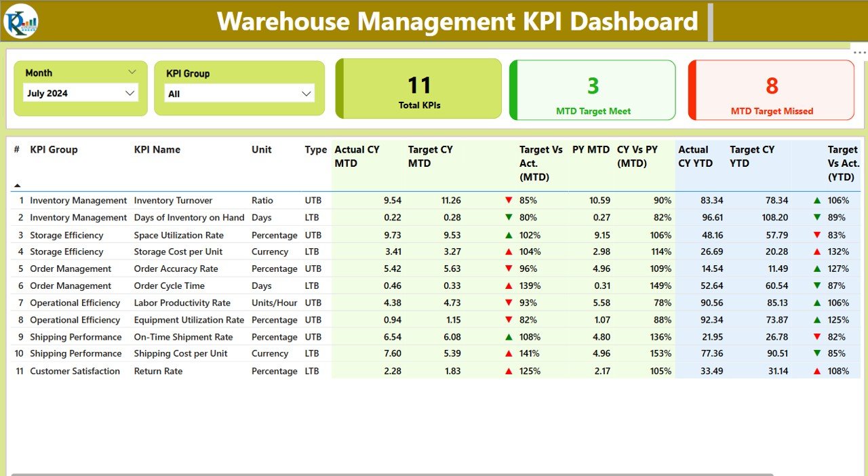Viewport: 868px width, 476px height.
Task: Select the Order Accuracy Rate cell
Action: click(x=176, y=269)
